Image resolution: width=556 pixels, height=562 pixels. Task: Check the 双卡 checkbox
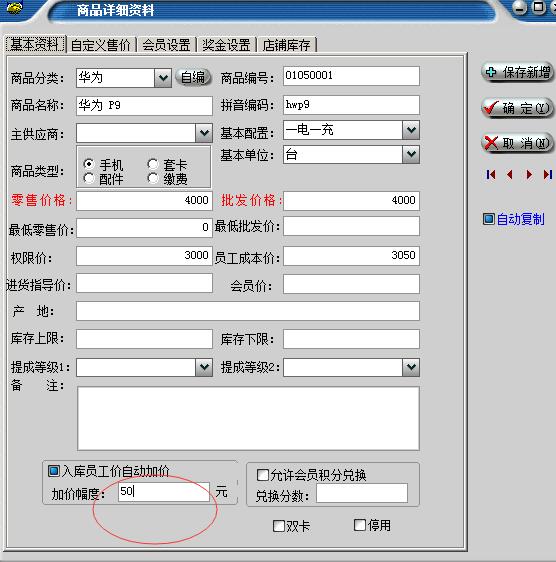[279, 526]
